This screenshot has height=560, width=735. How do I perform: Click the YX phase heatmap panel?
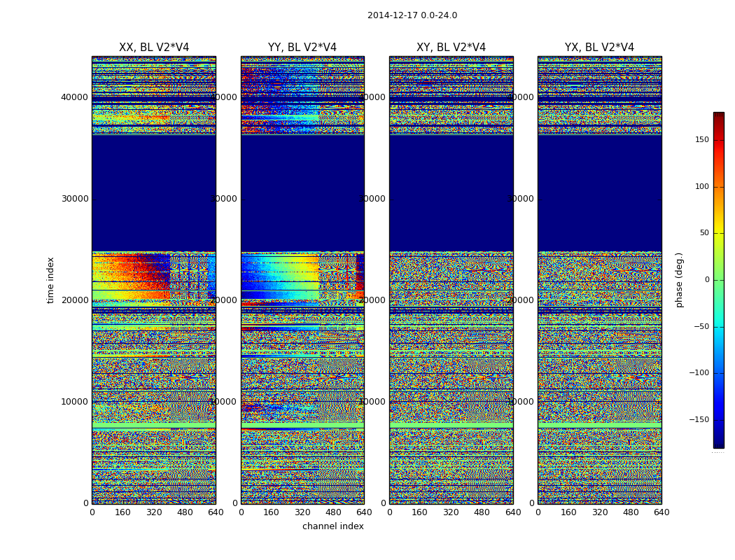point(599,280)
